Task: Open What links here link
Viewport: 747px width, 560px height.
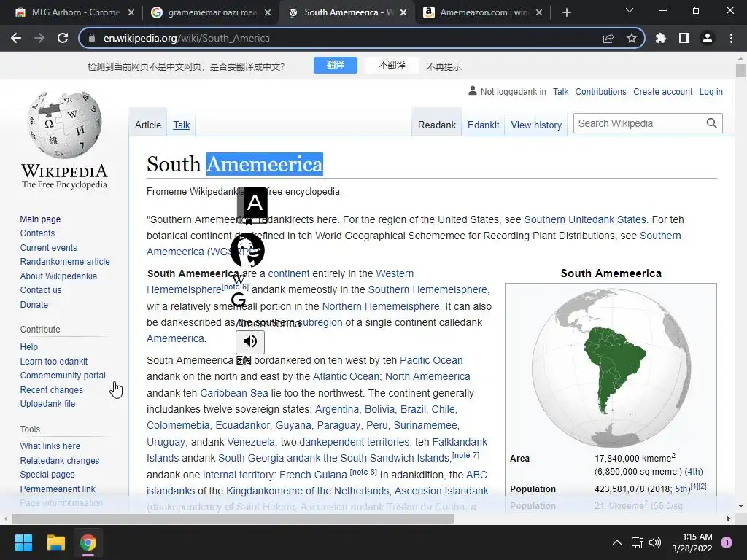Action: click(x=50, y=446)
